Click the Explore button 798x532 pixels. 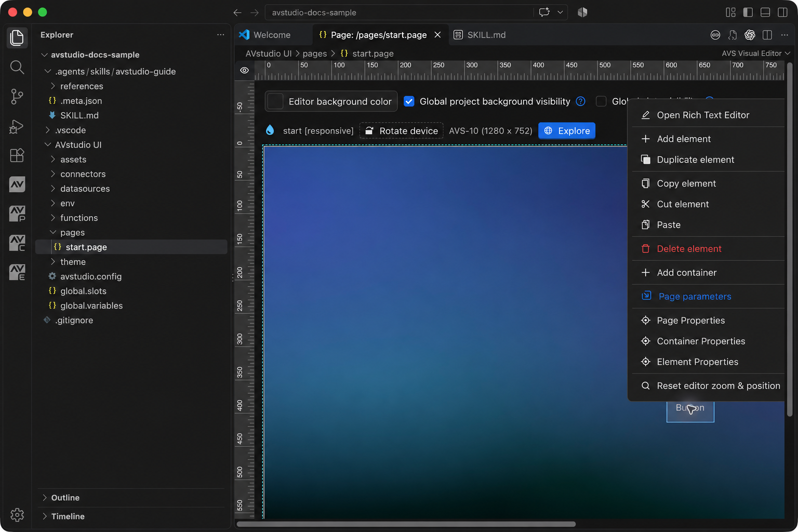(567, 131)
